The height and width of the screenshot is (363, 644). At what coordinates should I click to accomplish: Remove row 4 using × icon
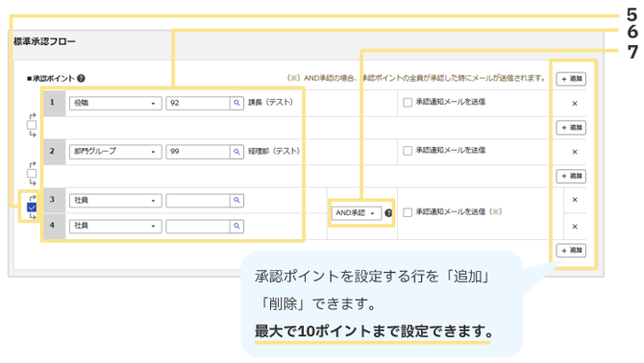click(x=575, y=227)
